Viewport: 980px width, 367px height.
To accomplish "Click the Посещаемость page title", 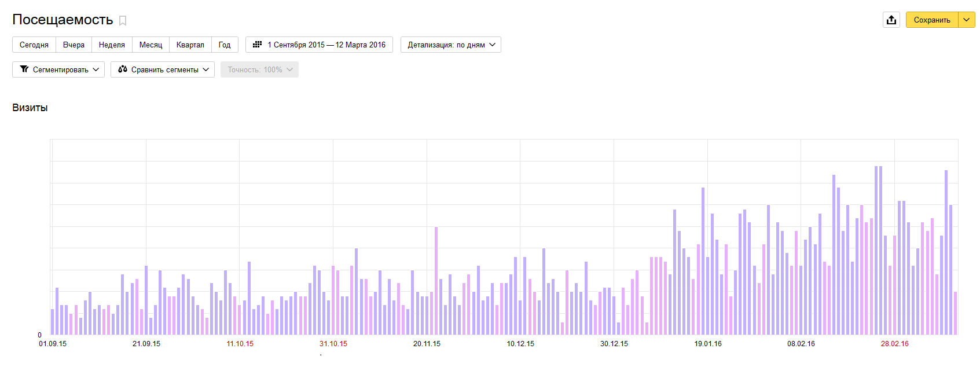I will [x=63, y=20].
